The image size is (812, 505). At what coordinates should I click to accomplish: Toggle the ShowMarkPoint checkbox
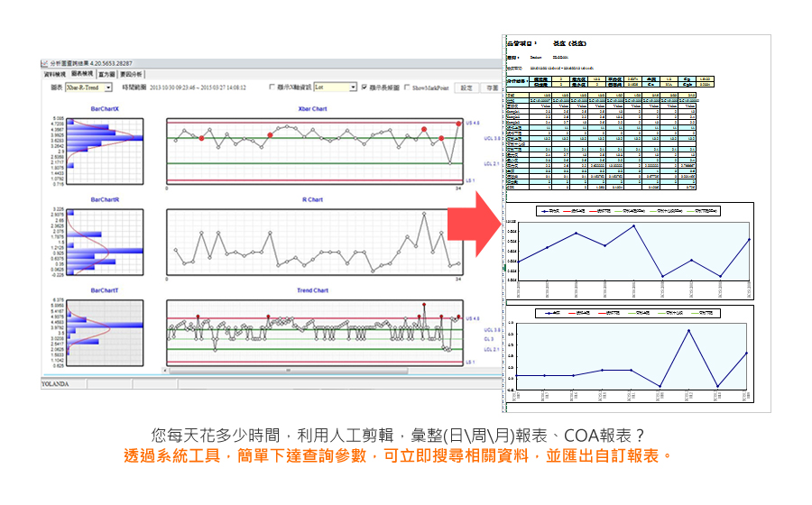(408, 88)
